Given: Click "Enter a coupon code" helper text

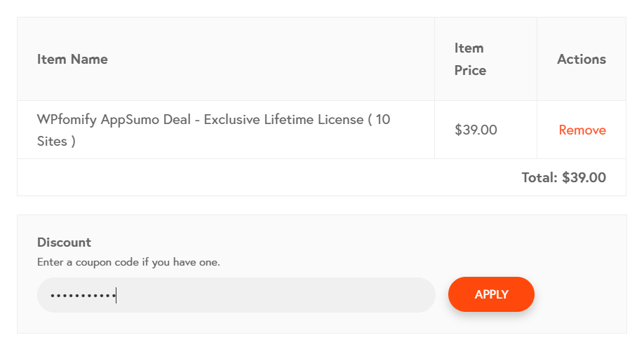Looking at the screenshot, I should (x=88, y=262).
